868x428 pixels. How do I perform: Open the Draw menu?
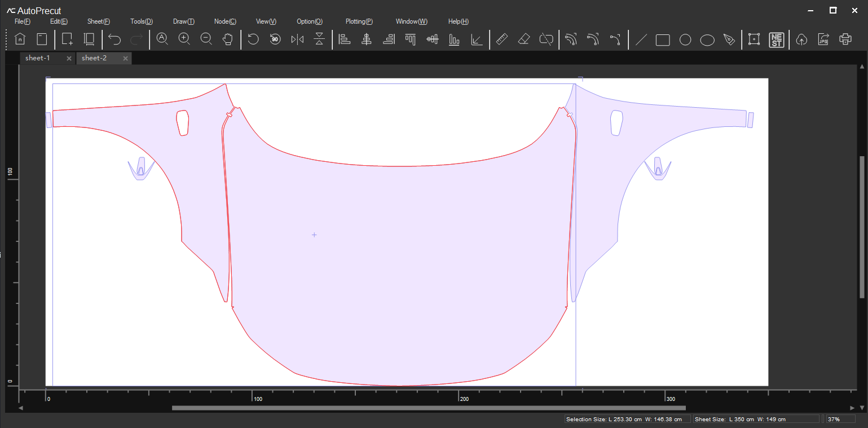click(184, 21)
